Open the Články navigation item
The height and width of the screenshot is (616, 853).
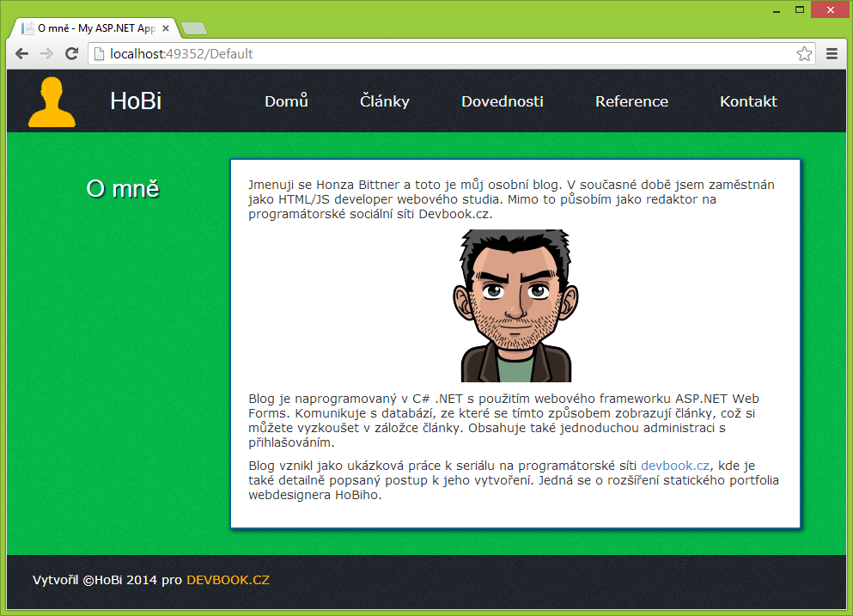(383, 101)
